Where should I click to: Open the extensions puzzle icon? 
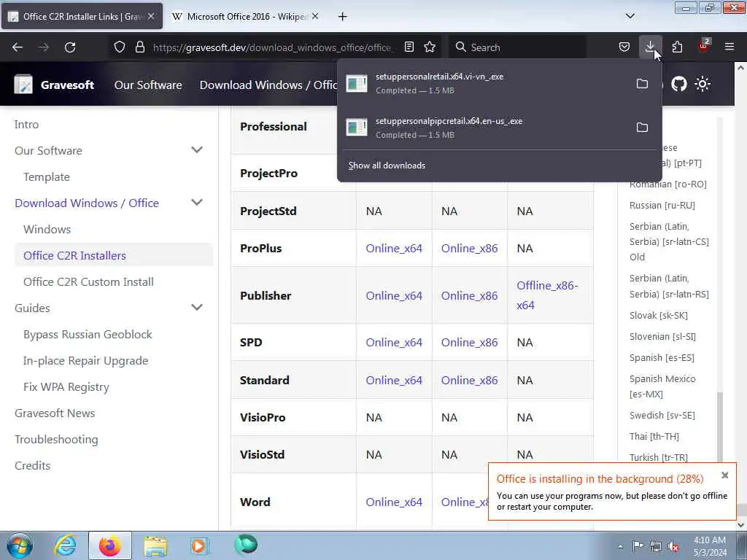pos(677,47)
